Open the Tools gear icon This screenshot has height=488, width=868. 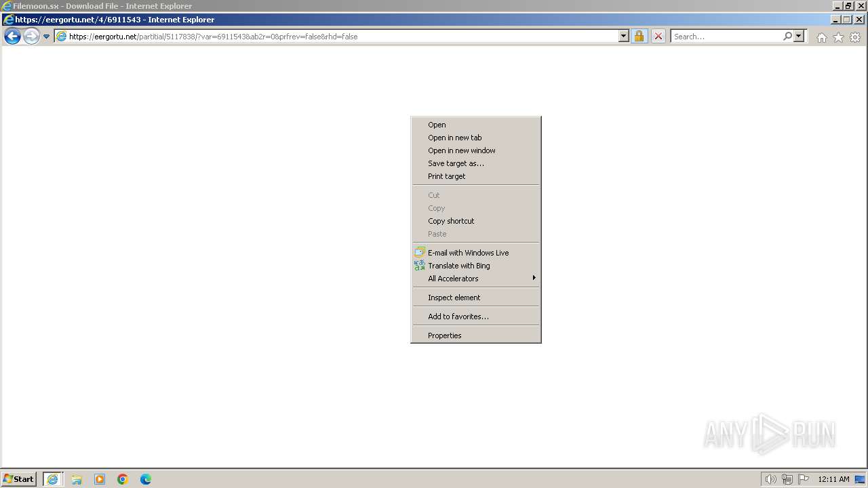click(855, 37)
